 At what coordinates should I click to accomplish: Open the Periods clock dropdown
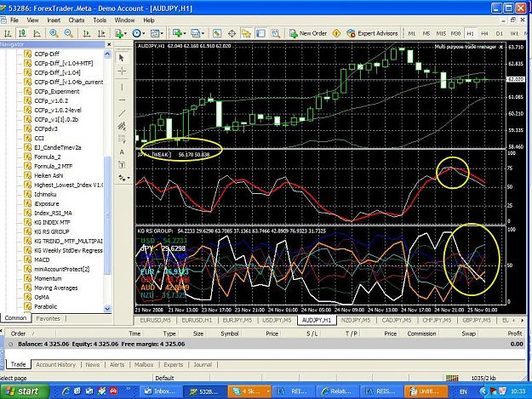(x=139, y=33)
